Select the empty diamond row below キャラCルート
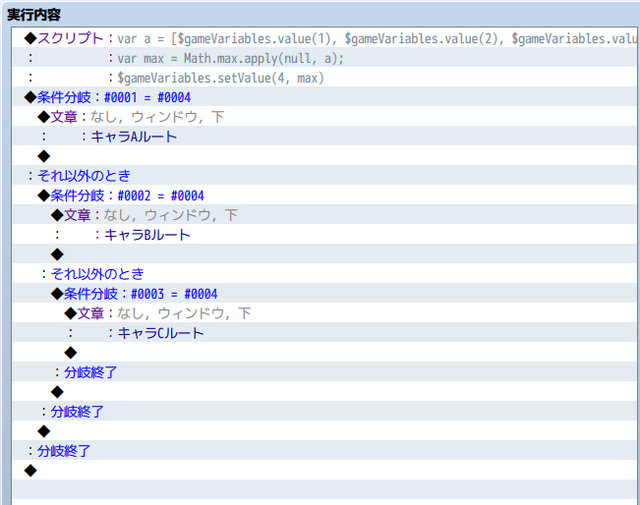Screen dimensions: 640x505 (324, 352)
